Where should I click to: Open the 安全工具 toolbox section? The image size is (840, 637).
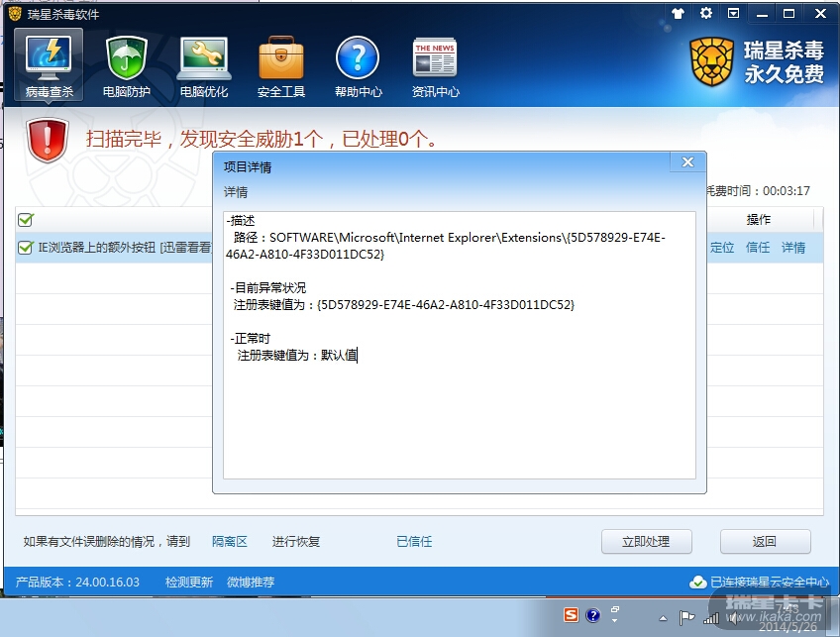coord(280,67)
